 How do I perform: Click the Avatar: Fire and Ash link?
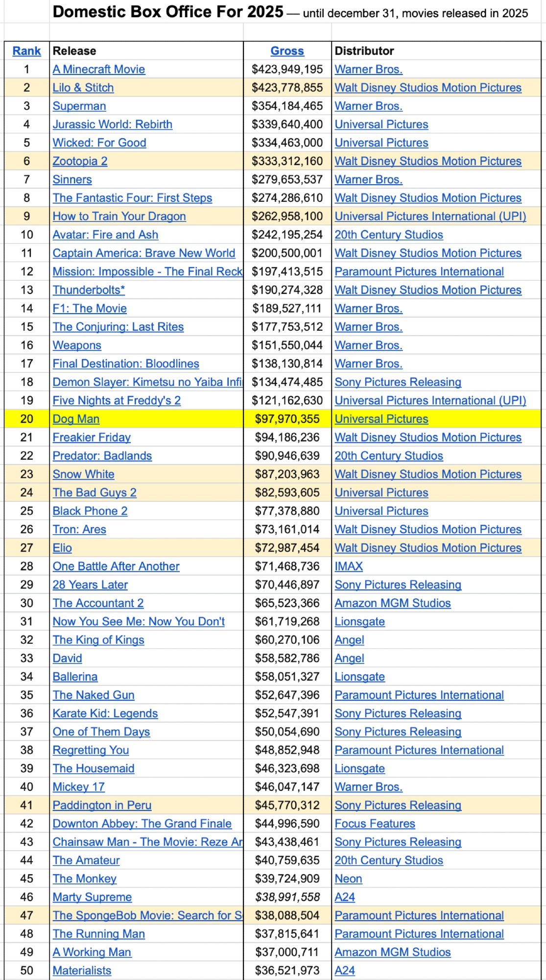coord(105,235)
